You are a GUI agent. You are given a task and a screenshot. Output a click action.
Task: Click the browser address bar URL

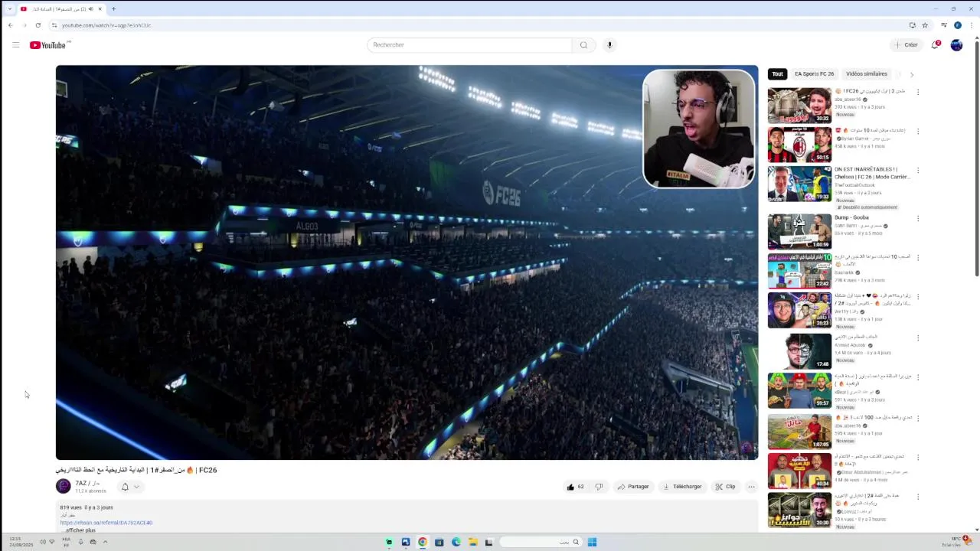106,25
